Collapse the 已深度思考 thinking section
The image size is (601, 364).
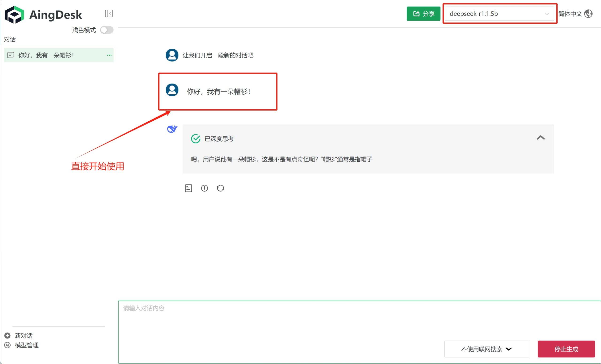[540, 138]
